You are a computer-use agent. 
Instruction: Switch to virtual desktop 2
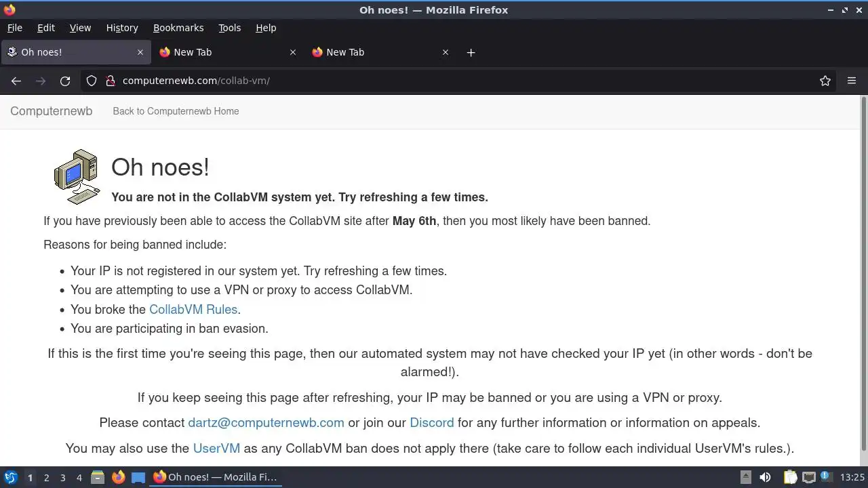pyautogui.click(x=46, y=478)
